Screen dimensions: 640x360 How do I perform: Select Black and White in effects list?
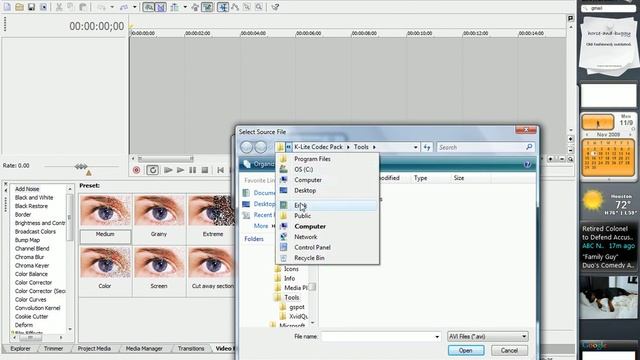[x=34, y=198]
